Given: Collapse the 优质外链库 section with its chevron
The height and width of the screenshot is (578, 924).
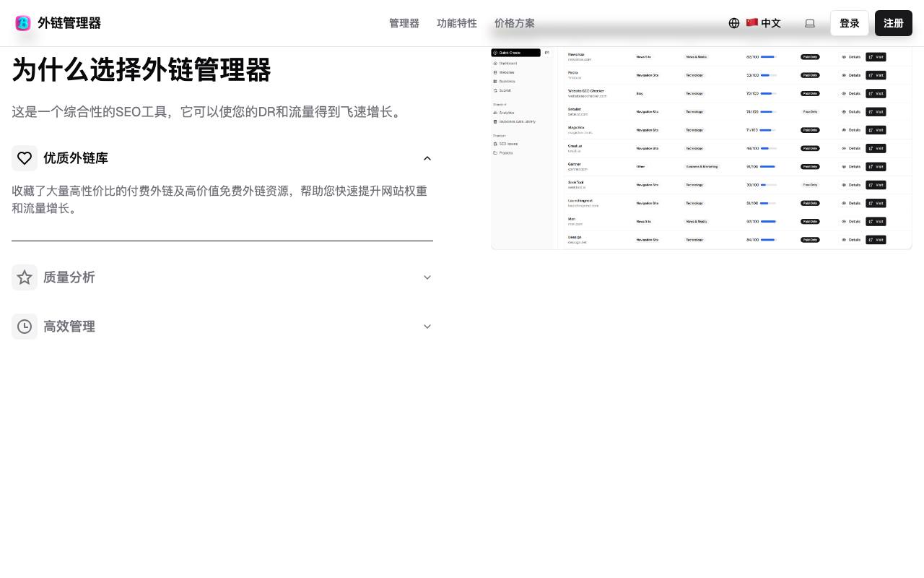Looking at the screenshot, I should click(x=427, y=158).
